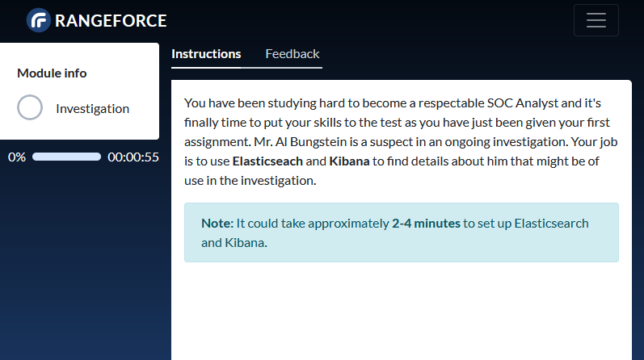644x360 pixels.
Task: Click the bold 2-4 minutes text
Action: [426, 224]
